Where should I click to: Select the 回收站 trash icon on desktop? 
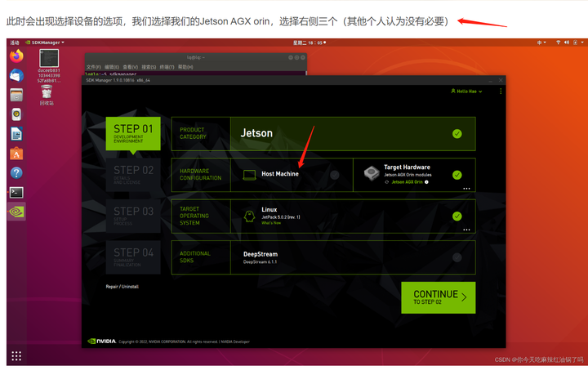point(47,96)
